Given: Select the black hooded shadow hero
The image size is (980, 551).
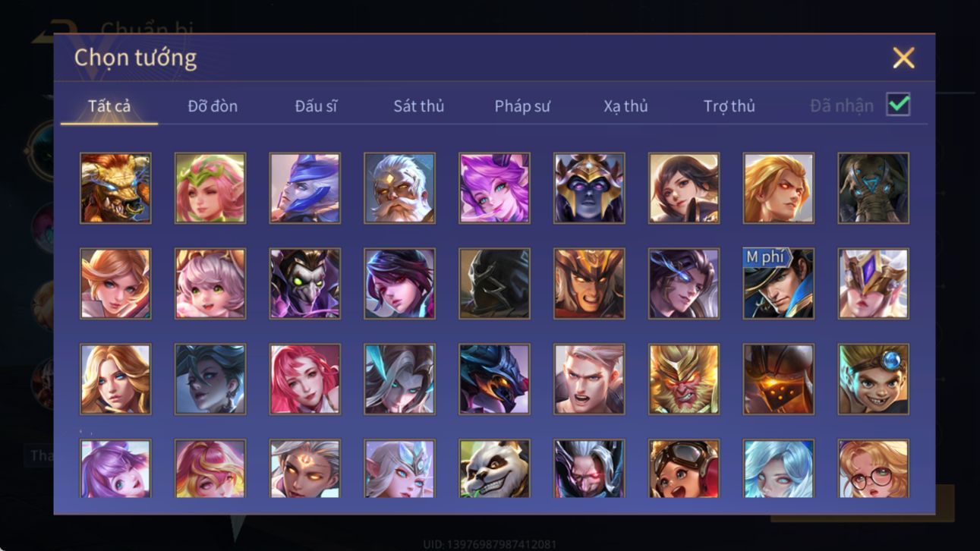Looking at the screenshot, I should click(494, 283).
